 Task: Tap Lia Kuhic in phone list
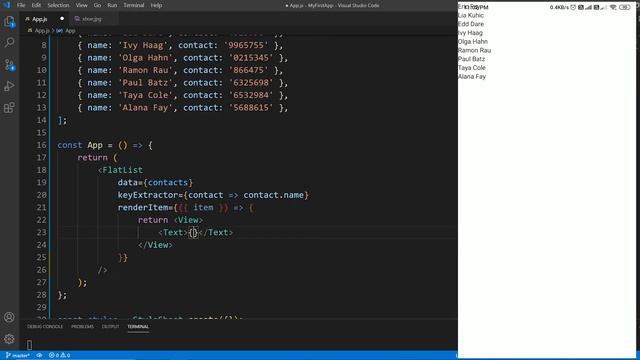tap(471, 16)
